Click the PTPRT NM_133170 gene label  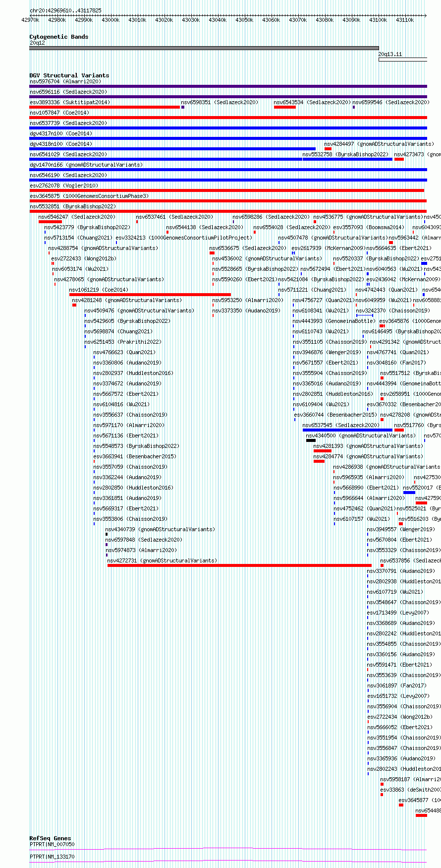point(52,857)
